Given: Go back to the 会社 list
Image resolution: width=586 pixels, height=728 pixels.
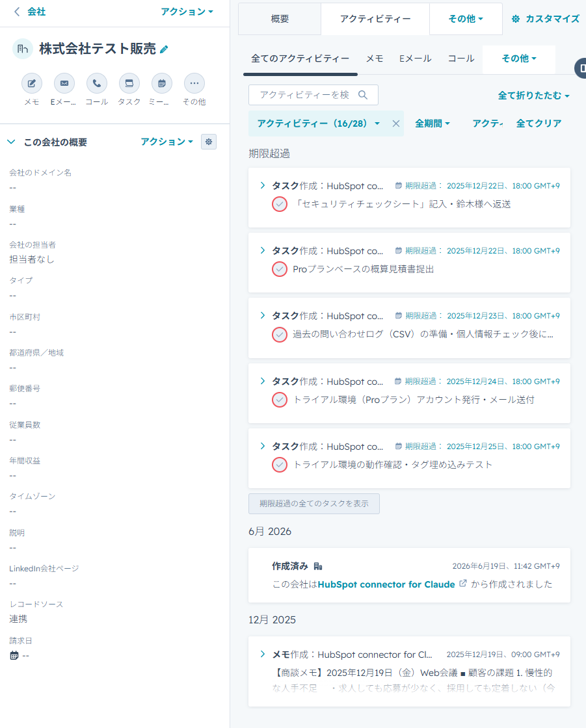Looking at the screenshot, I should [30, 12].
